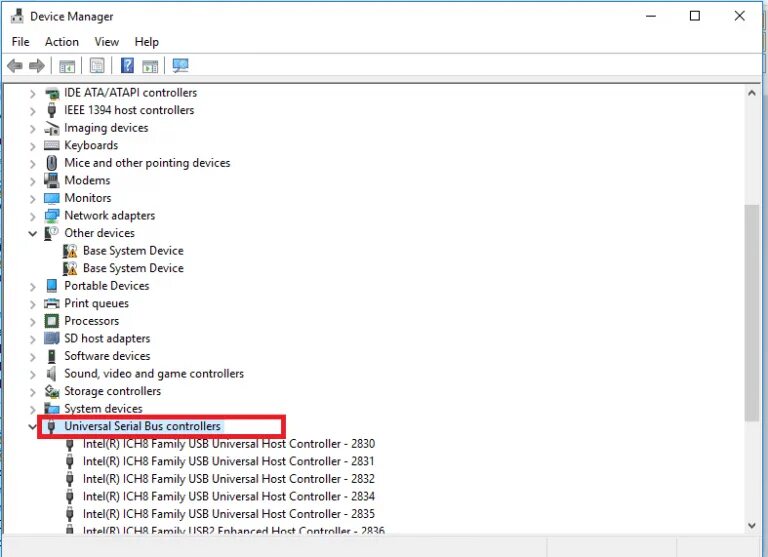
Task: Minimize the Device Manager window
Action: [x=651, y=16]
